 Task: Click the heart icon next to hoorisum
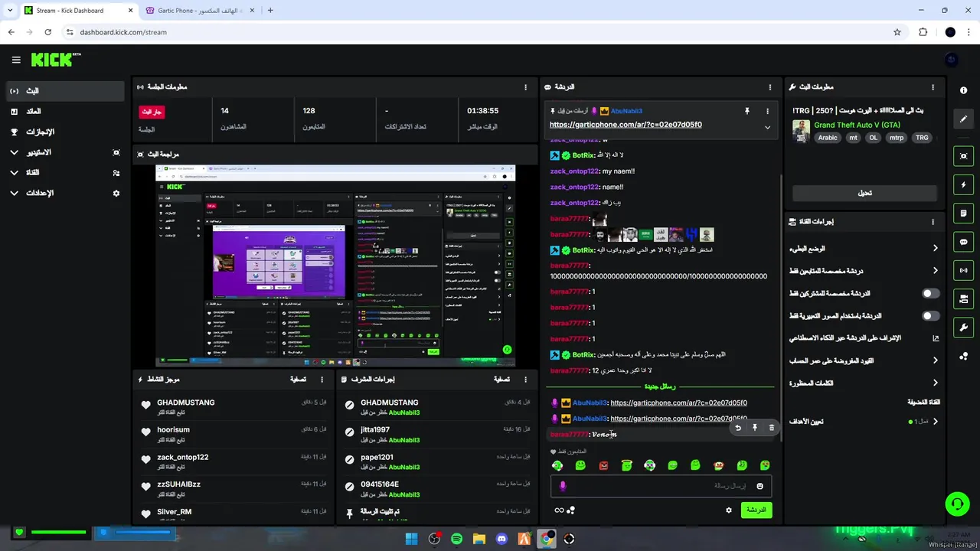(x=145, y=432)
